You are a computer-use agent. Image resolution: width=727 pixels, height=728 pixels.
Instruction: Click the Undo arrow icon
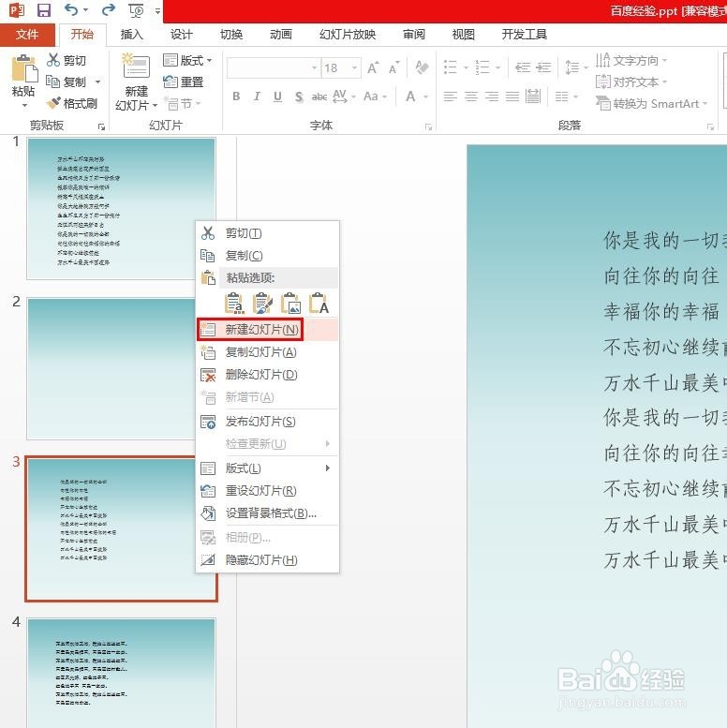pos(71,9)
